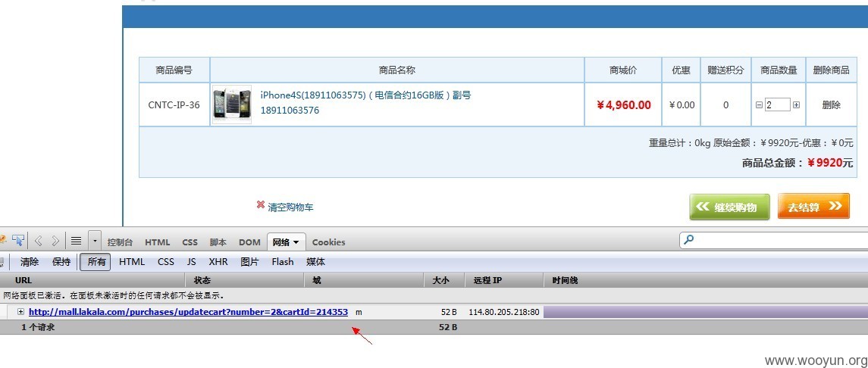
Task: Click the purple timeline bar of the request
Action: (x=706, y=312)
